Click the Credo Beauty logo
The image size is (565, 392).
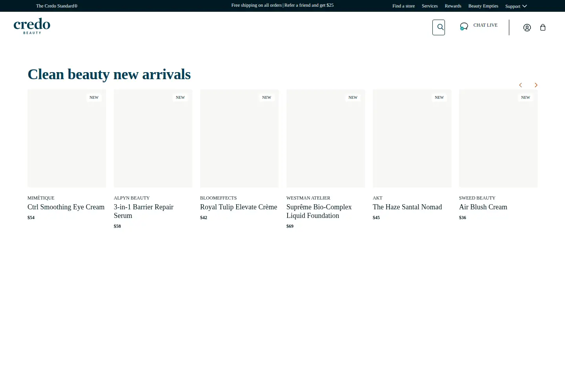(32, 26)
